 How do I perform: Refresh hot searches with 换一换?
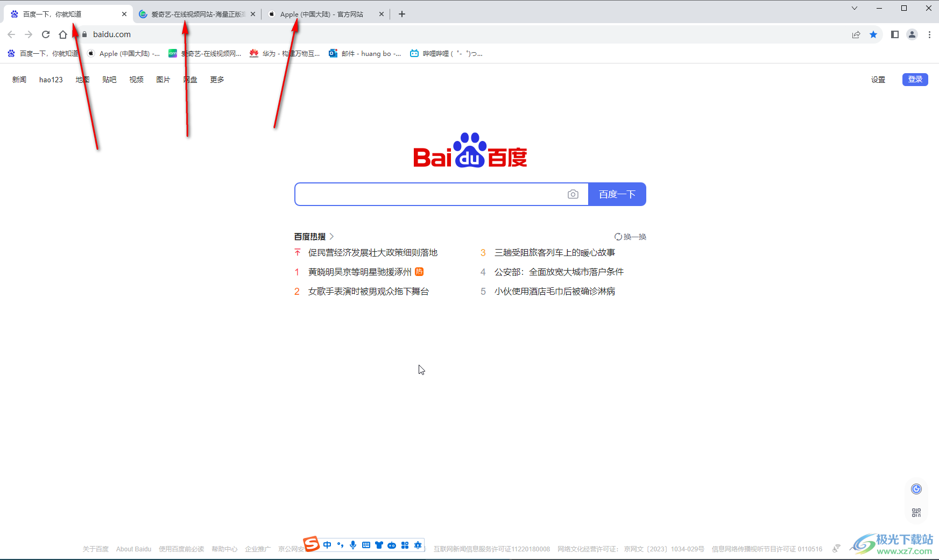click(631, 237)
